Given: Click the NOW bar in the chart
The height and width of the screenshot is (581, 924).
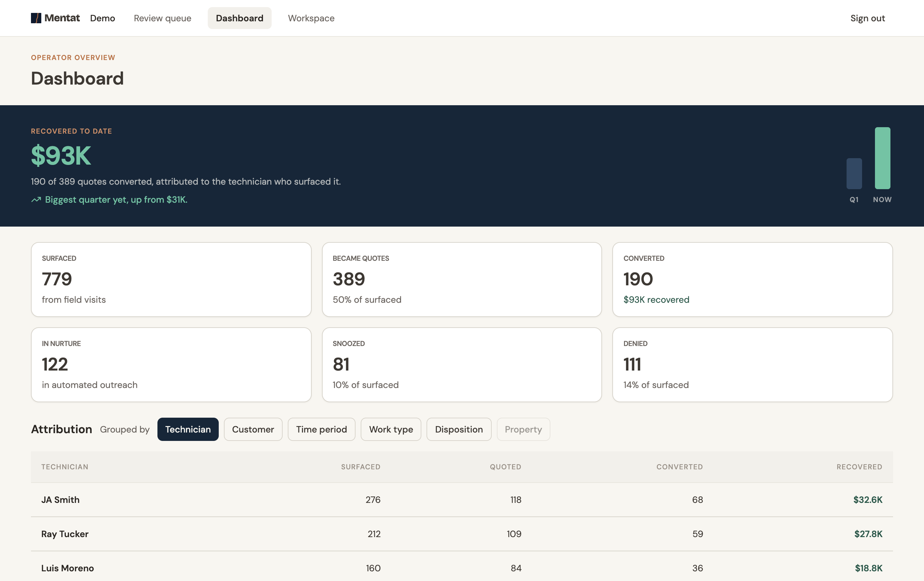Looking at the screenshot, I should [x=883, y=158].
